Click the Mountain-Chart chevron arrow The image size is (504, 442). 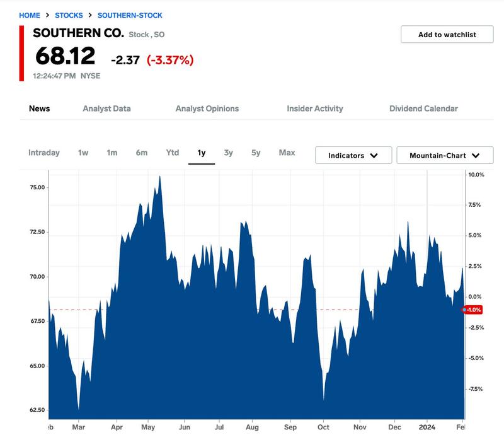[x=476, y=156]
